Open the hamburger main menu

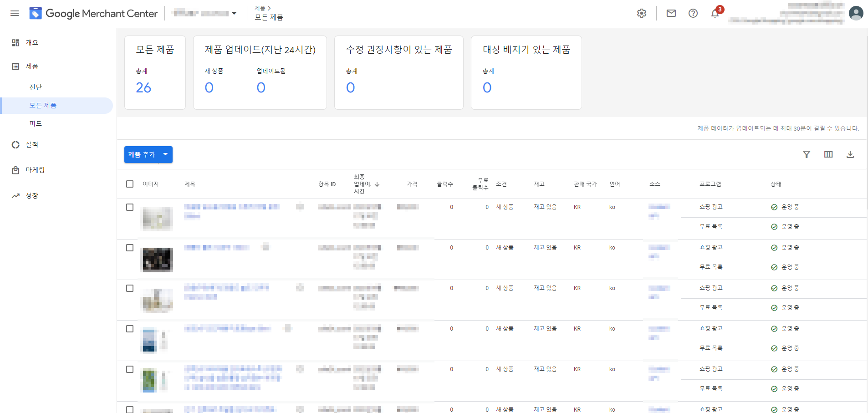[x=15, y=13]
